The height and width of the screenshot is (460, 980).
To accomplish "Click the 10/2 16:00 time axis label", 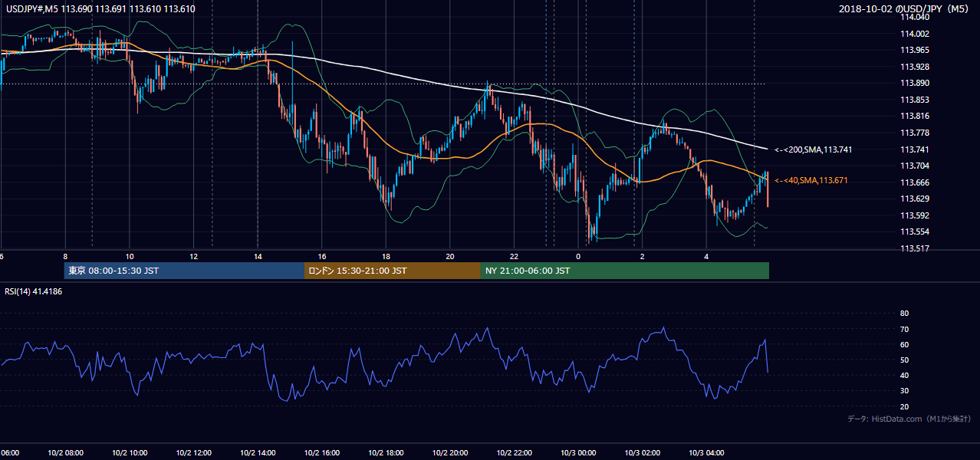I will click(x=322, y=453).
